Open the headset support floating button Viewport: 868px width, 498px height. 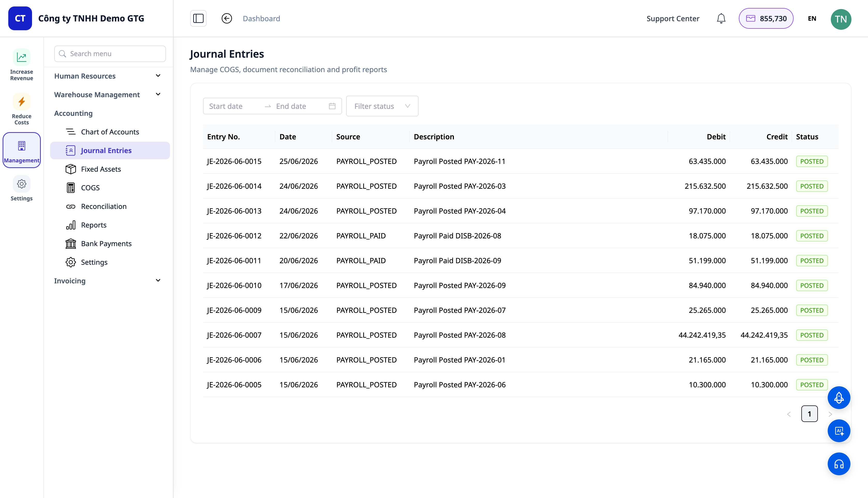[839, 464]
